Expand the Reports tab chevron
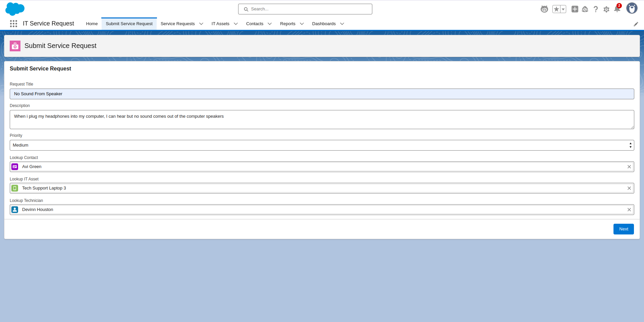The image size is (644, 322). pyautogui.click(x=302, y=24)
